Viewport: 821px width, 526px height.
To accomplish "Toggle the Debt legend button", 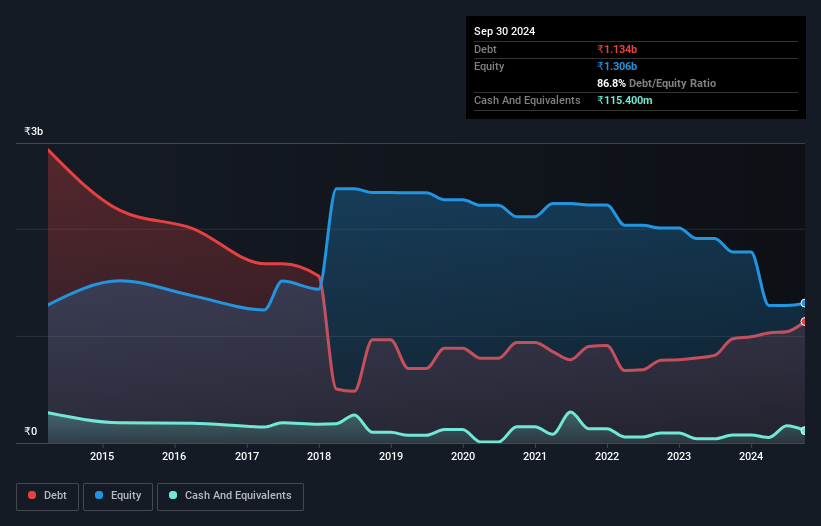I will click(x=48, y=496).
